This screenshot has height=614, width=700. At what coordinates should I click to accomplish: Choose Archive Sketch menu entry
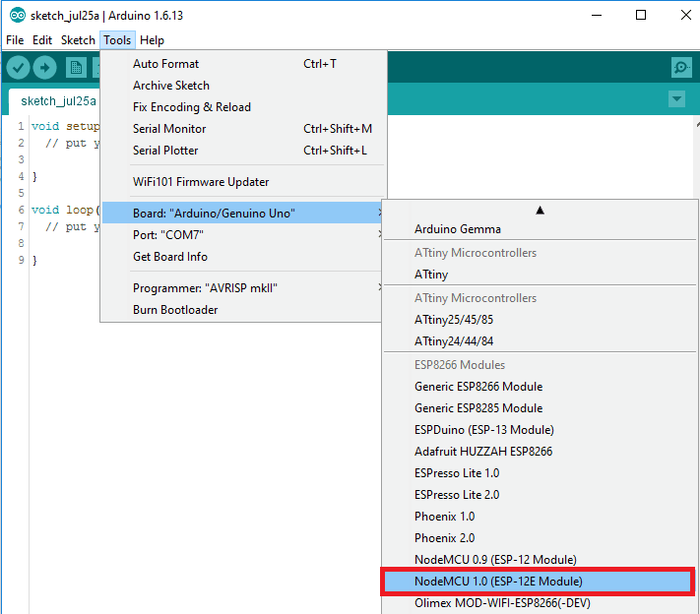pos(243,86)
